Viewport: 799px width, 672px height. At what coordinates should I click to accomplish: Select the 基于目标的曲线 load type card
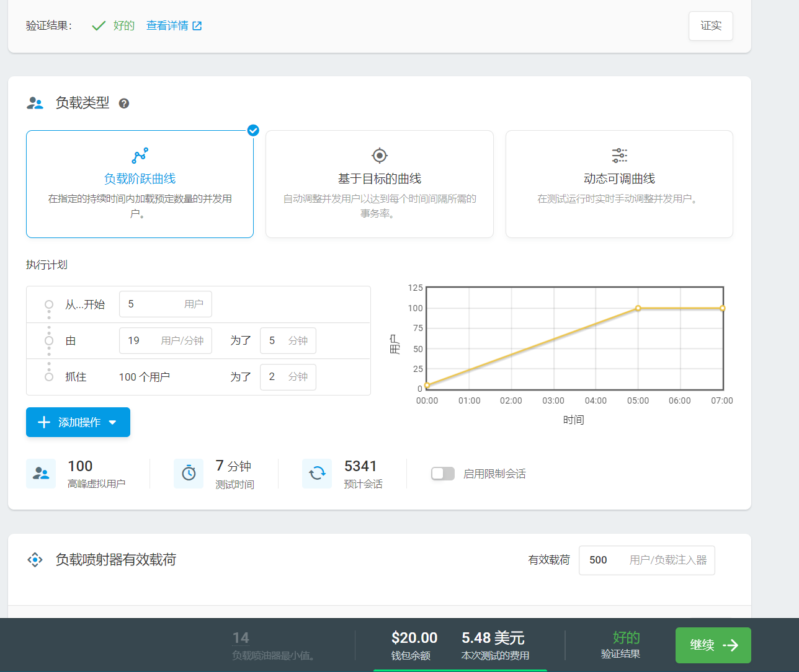pyautogui.click(x=380, y=184)
